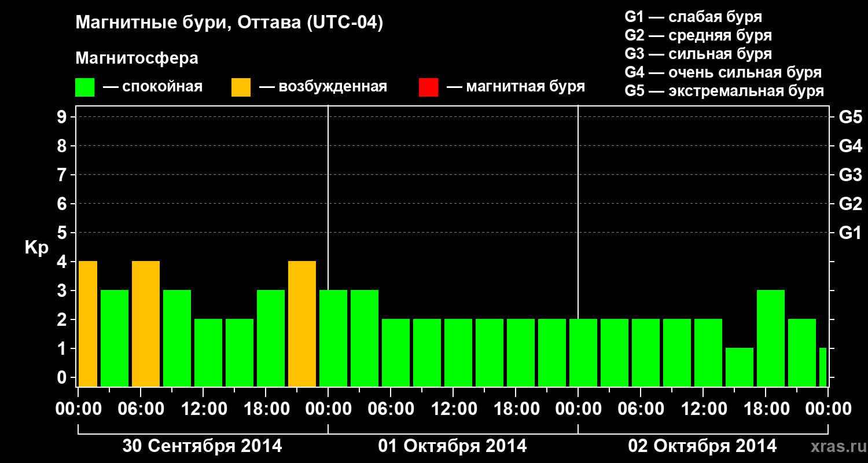This screenshot has width=868, height=463.
Task: Click the '12:00' tick label above 01 Октября
Action: click(453, 409)
